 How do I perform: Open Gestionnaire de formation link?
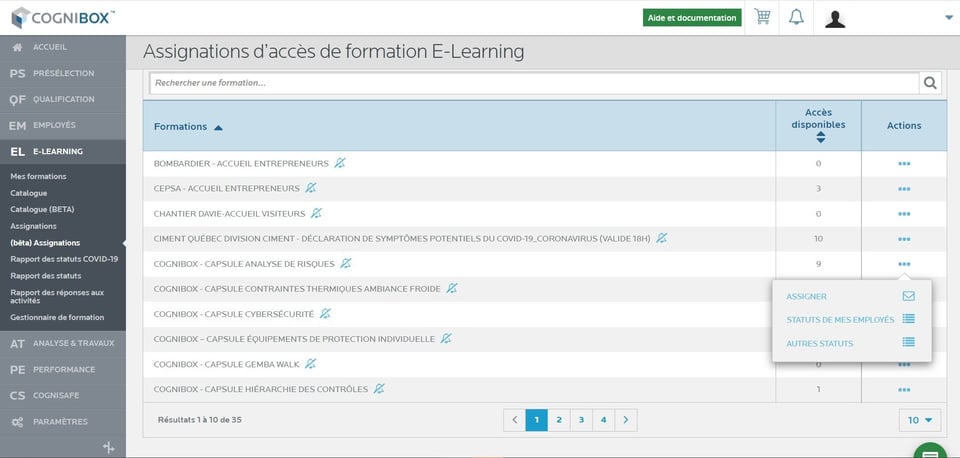(x=57, y=317)
